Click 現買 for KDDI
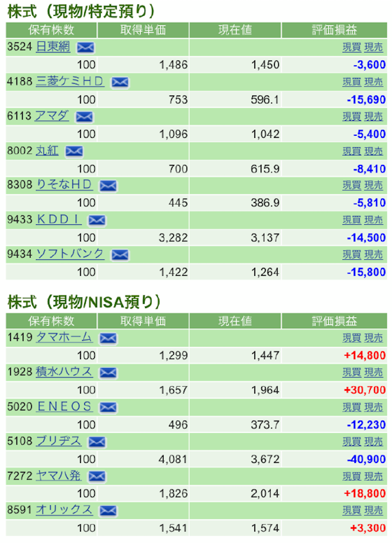This screenshot has width=392, height=543. click(x=352, y=220)
